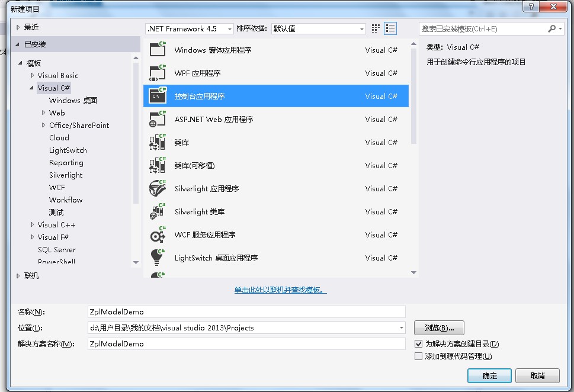Click the category tree scroll down arrow

click(x=136, y=262)
